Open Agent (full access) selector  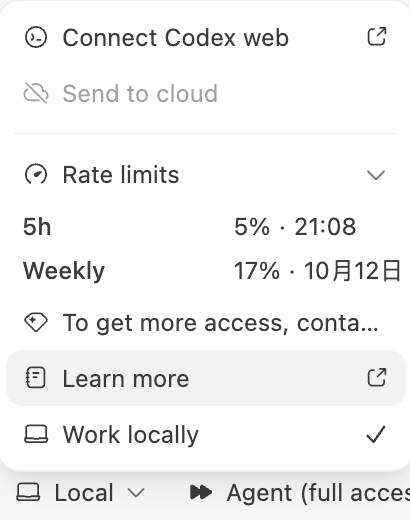299,492
